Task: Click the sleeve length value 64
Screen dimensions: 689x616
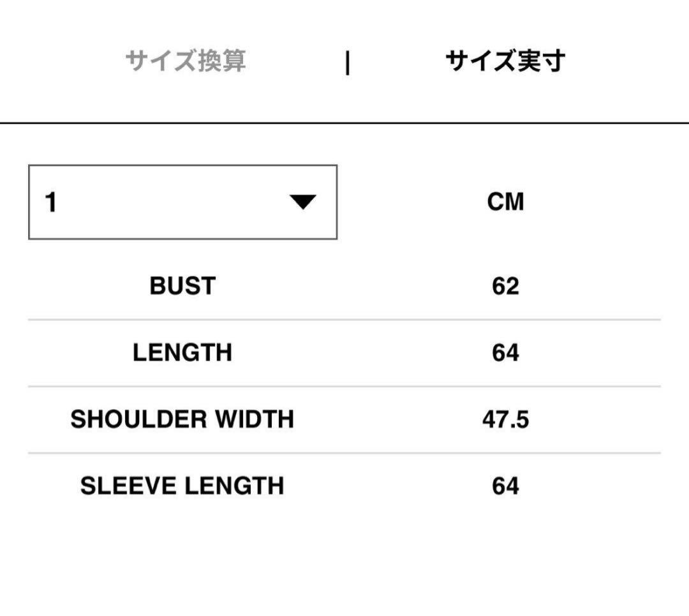Action: (x=504, y=486)
